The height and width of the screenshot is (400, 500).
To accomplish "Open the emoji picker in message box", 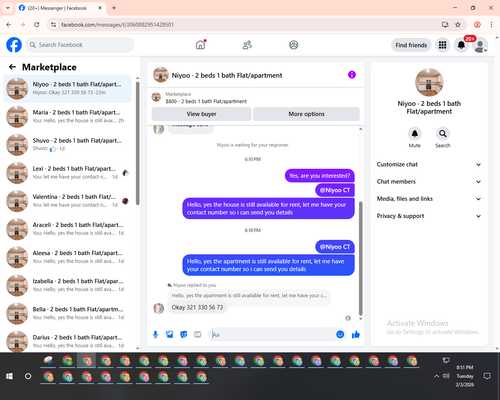I will pyautogui.click(x=340, y=334).
